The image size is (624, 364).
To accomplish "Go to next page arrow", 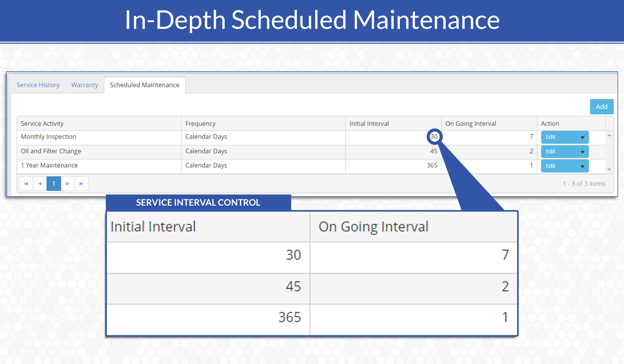I will (68, 184).
